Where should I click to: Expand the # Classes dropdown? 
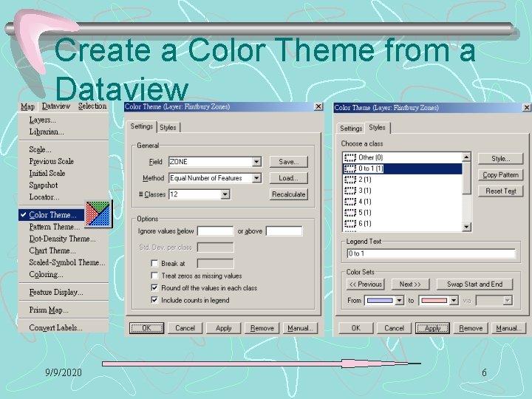[x=225, y=194]
